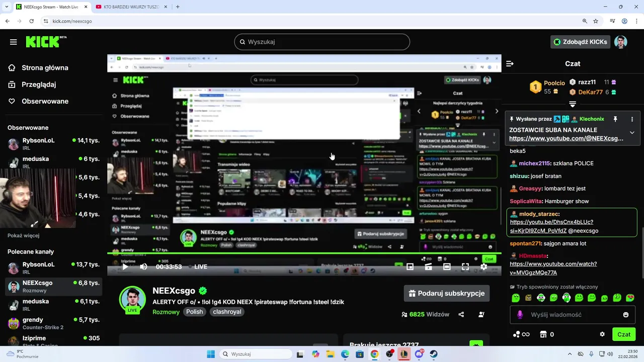This screenshot has width=644, height=362.
Task: Click the NEEXcsgo LIVE channel avatar
Action: pos(132,300)
